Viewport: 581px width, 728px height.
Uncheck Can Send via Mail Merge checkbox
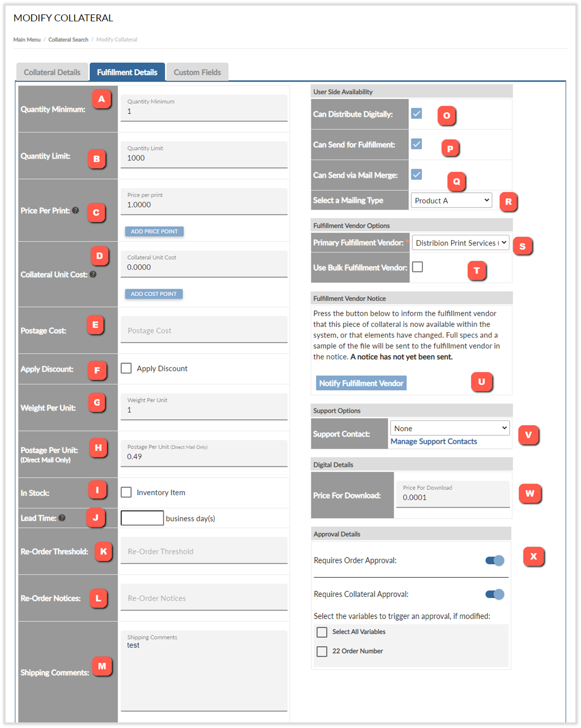tap(416, 175)
